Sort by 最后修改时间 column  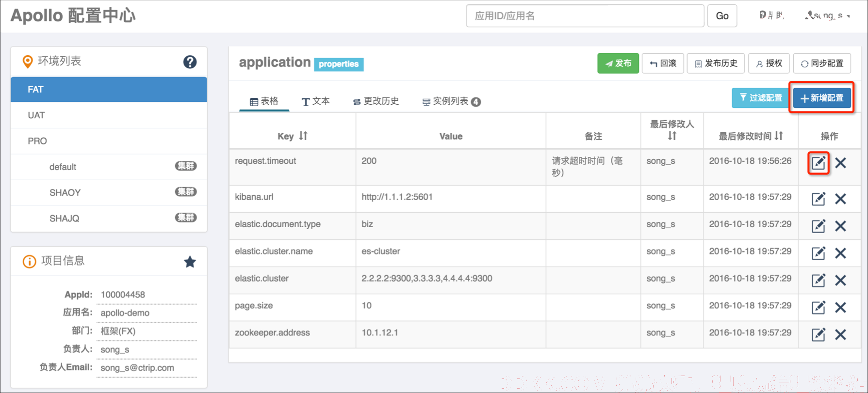(779, 136)
